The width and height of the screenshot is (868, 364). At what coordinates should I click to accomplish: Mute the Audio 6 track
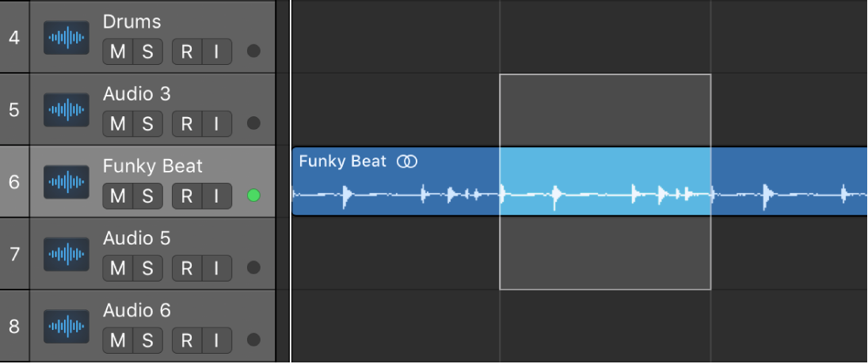(118, 340)
